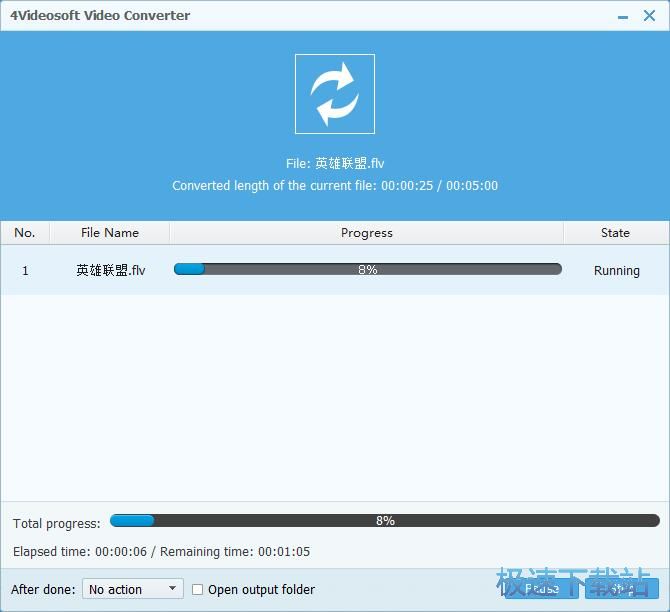The width and height of the screenshot is (670, 612).
Task: Select the 英雄联盟.flv file name in list
Action: tap(111, 271)
